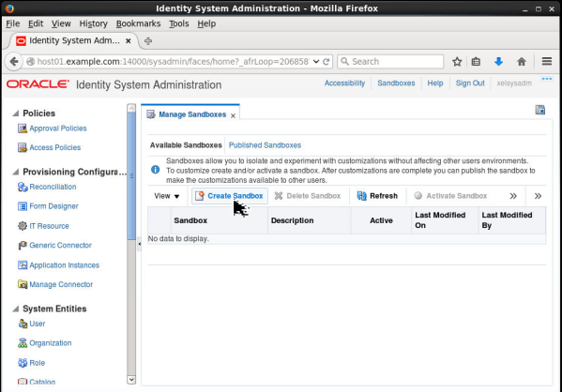This screenshot has height=392, width=562.
Task: Reload the page with the refresh icon
Action: 326,62
